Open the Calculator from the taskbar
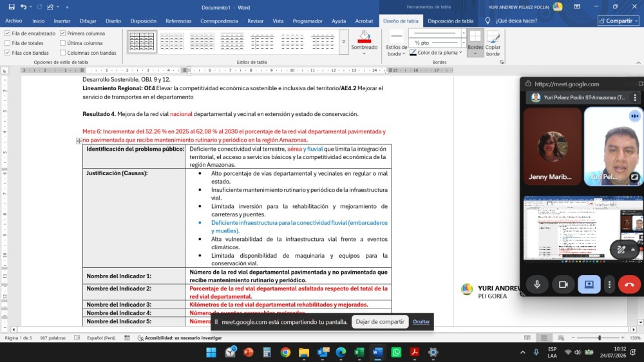The height and width of the screenshot is (362, 644). [267, 352]
